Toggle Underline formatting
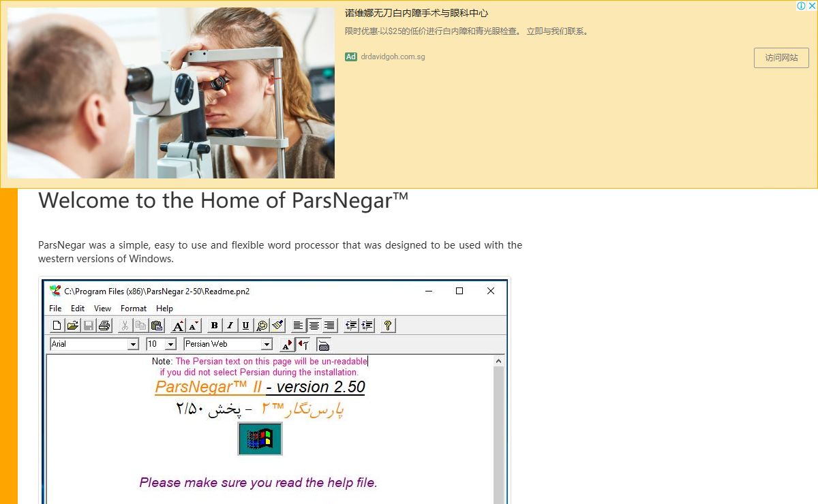 point(246,326)
